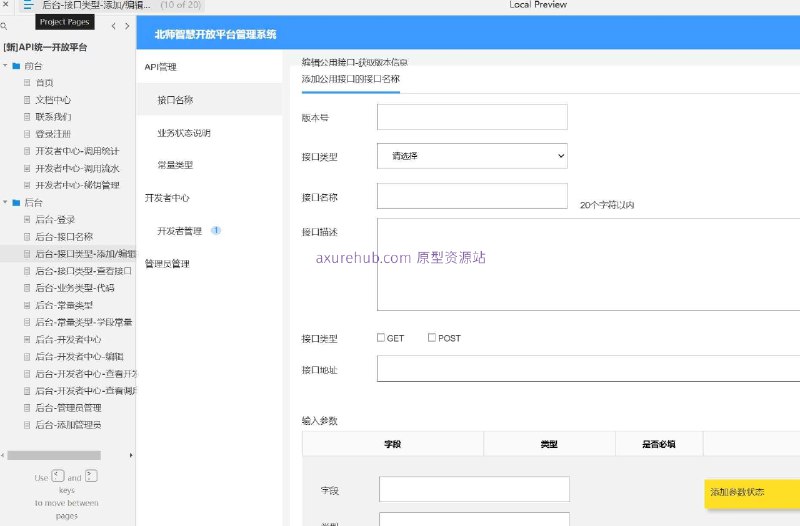Click the sidebar scrollbar left arrow

(3, 455)
